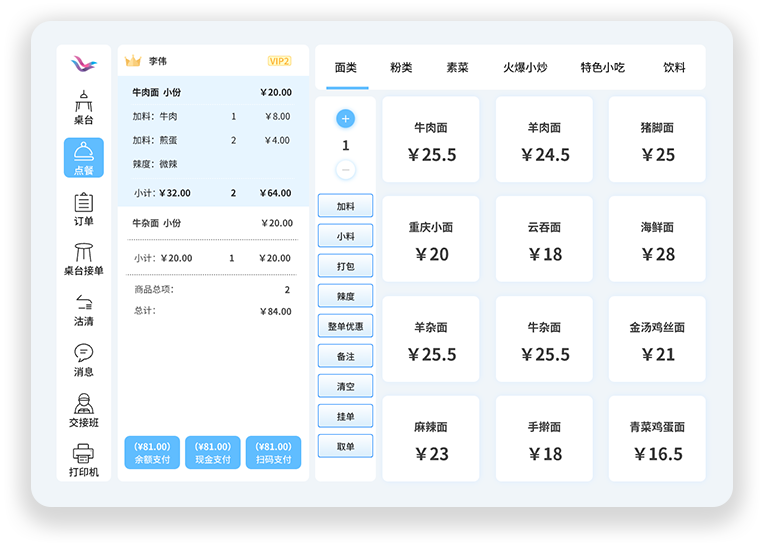The width and height of the screenshot is (763, 547).
Task: Open the 订单 orders icon
Action: click(x=84, y=209)
